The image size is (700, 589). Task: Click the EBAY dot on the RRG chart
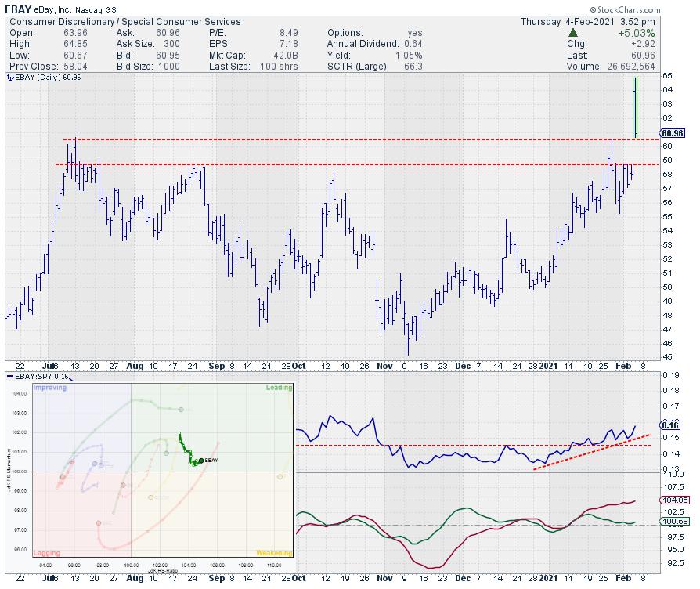[200, 461]
